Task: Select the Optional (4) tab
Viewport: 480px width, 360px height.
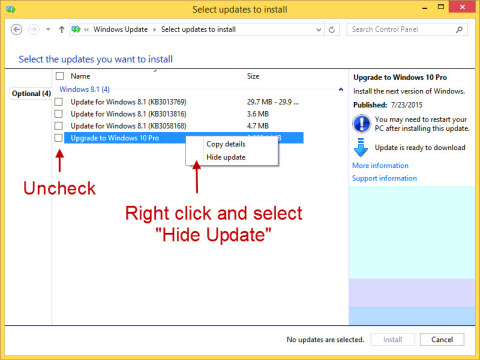Action: [x=31, y=93]
